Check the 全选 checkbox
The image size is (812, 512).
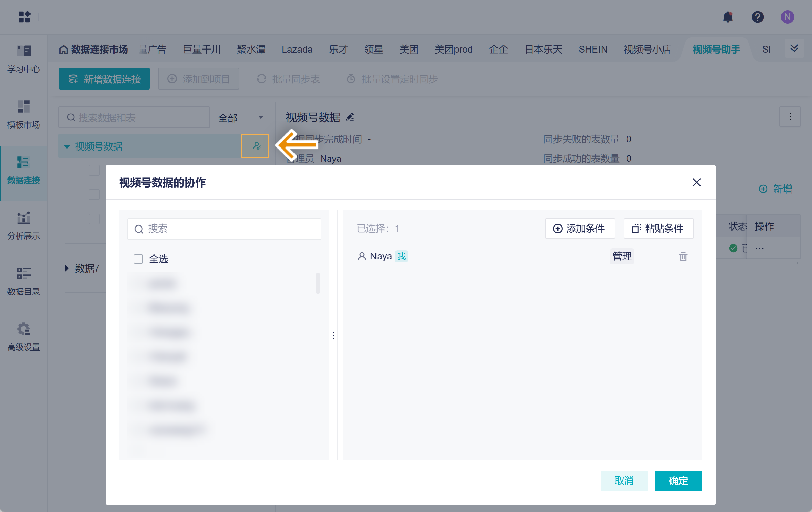138,259
